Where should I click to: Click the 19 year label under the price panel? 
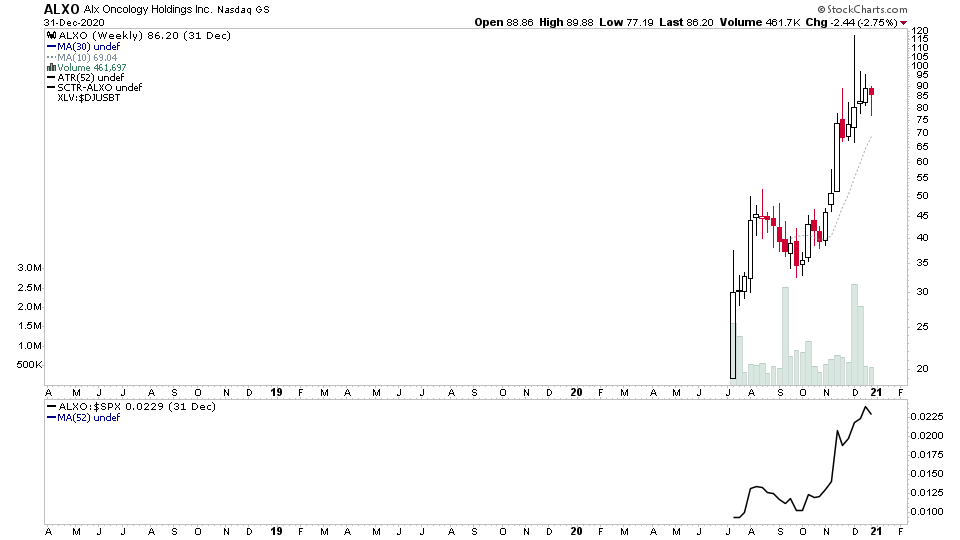[276, 392]
